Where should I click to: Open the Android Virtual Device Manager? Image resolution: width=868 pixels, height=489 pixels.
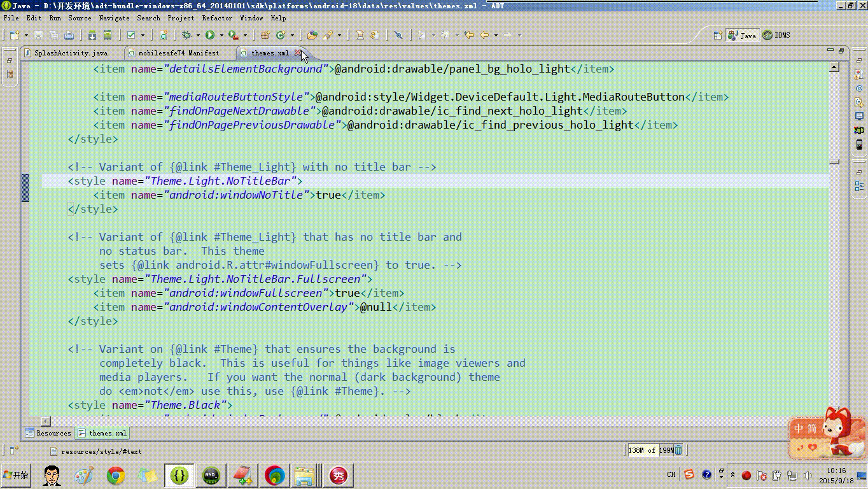(x=108, y=35)
